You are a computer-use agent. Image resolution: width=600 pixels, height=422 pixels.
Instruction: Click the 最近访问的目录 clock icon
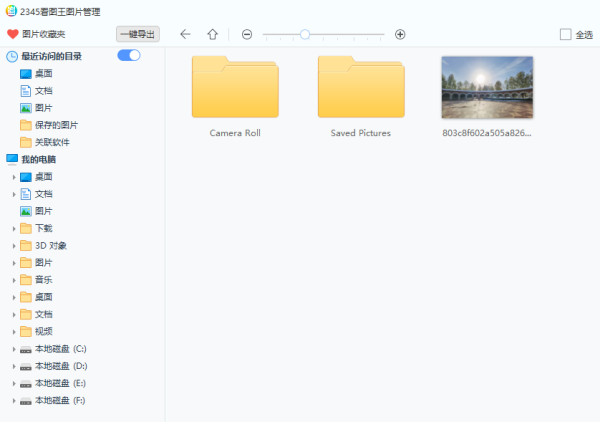tap(12, 56)
